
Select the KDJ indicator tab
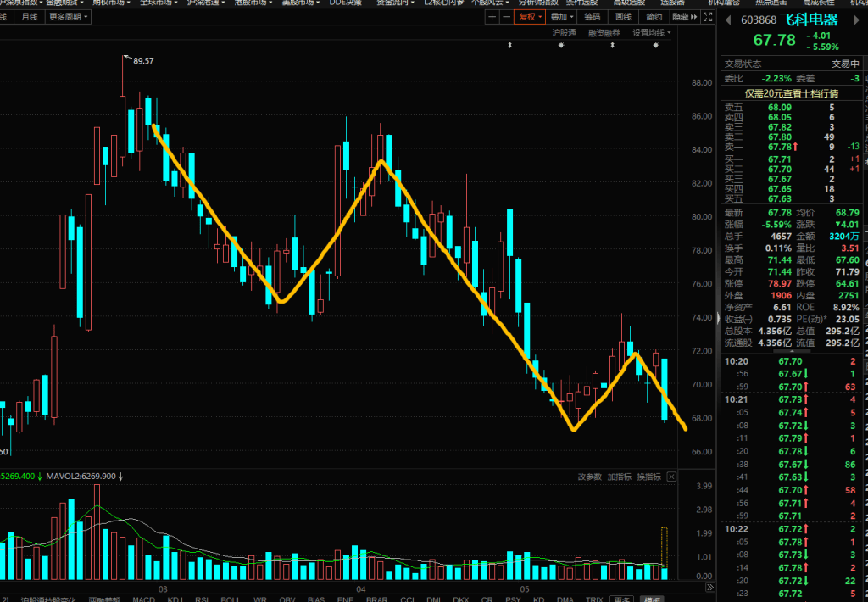click(175, 599)
